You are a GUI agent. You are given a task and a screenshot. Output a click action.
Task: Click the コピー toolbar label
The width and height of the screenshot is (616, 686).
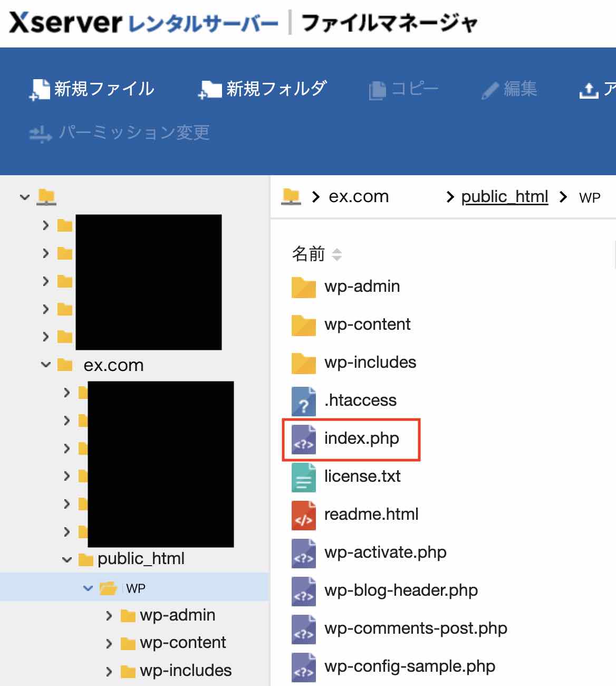tap(415, 89)
